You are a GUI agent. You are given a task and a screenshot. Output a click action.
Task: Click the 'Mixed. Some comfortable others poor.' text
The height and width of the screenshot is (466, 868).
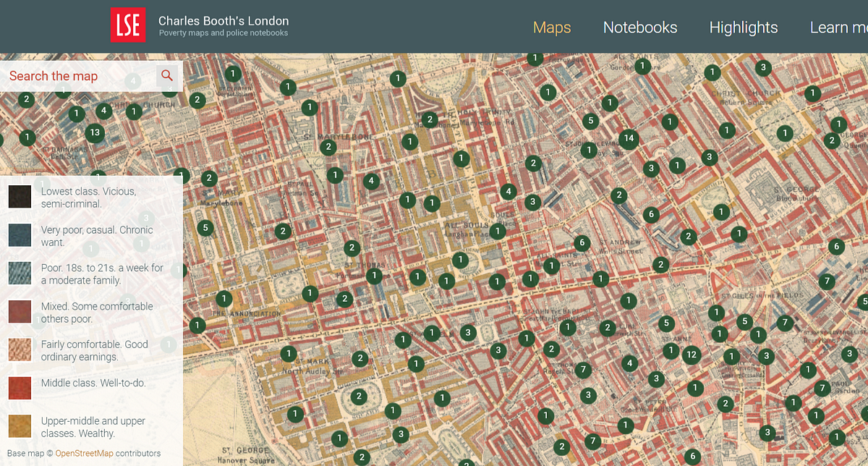97,313
